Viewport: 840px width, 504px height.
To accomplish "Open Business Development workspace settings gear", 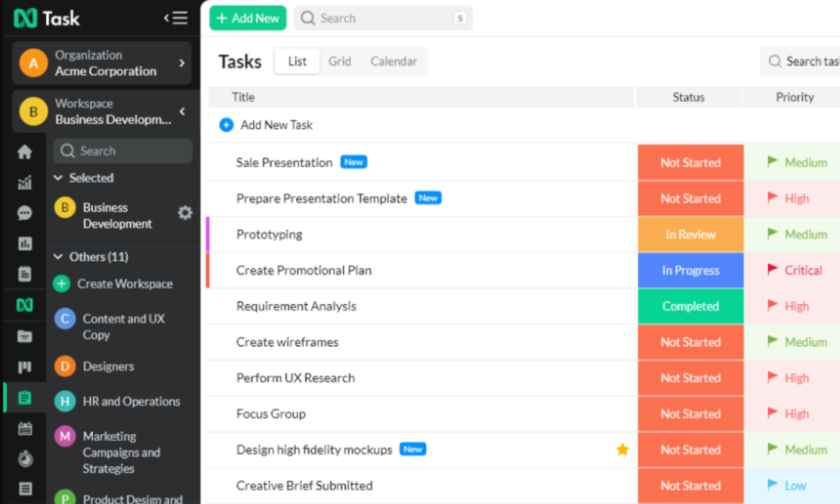I will coord(185,213).
